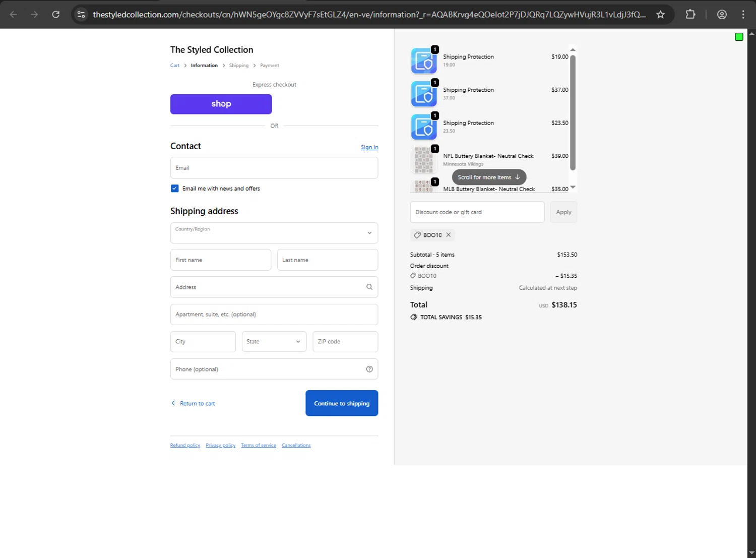Image resolution: width=756 pixels, height=558 pixels.
Task: Open the browser extensions icon
Action: pyautogui.click(x=690, y=15)
